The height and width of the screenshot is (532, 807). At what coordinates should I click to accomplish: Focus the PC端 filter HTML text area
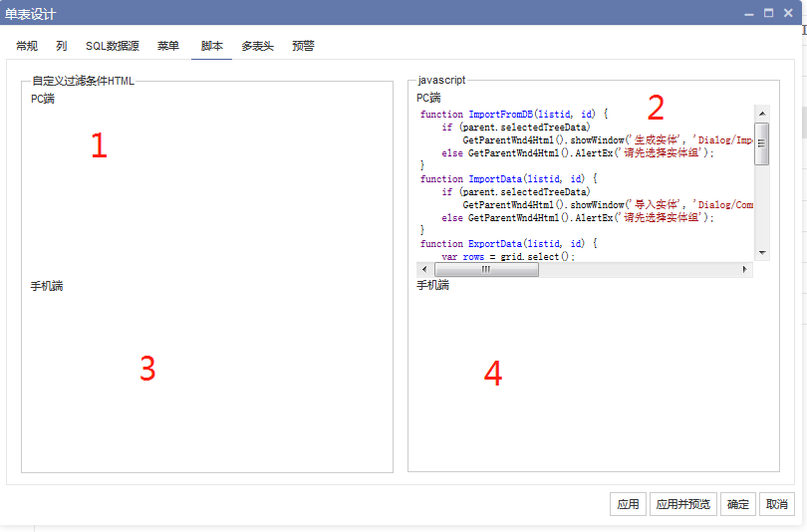point(206,189)
